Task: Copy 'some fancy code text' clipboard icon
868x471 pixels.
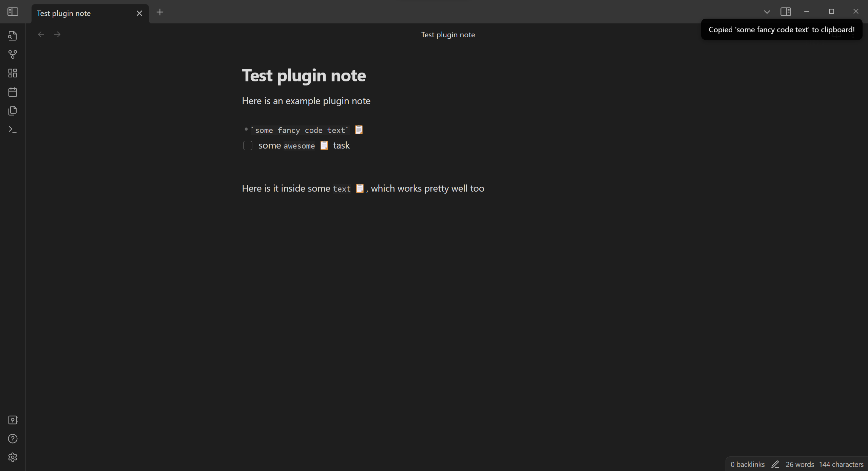Action: [x=359, y=130]
